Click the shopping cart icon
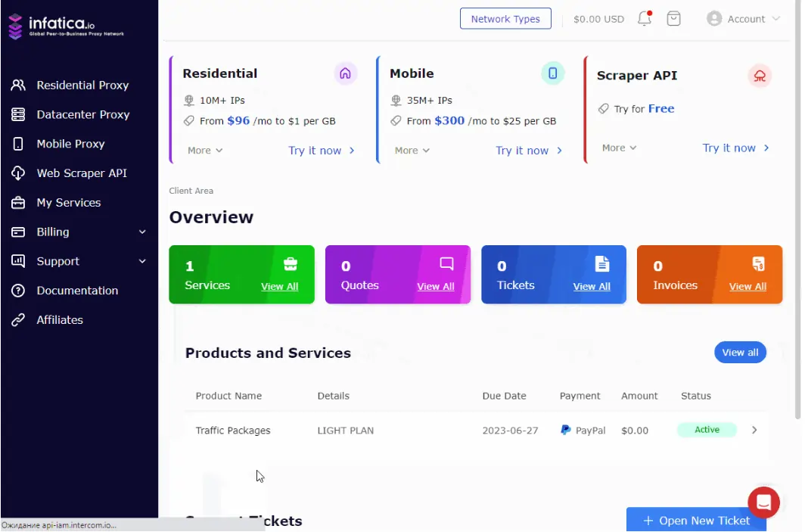 pos(673,18)
